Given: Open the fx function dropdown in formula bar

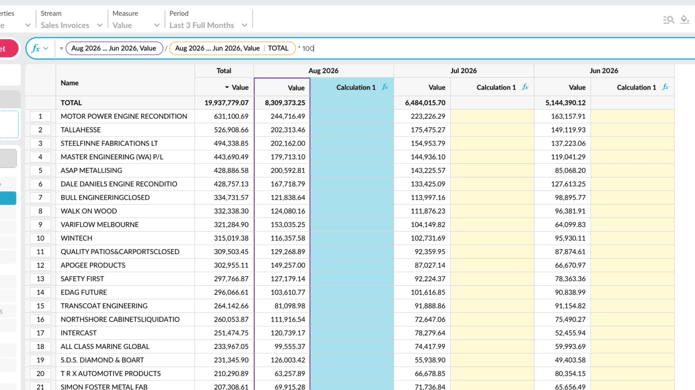Looking at the screenshot, I should (40, 48).
